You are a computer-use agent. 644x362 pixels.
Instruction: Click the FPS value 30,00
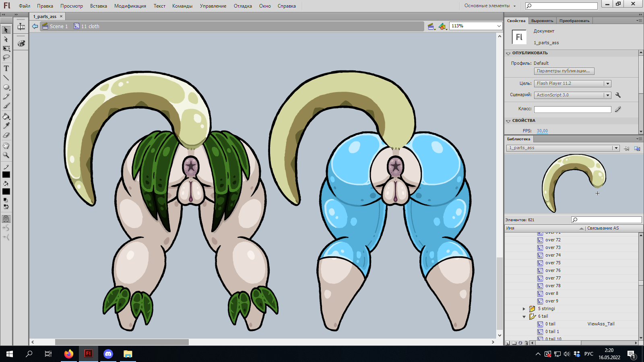542,131
